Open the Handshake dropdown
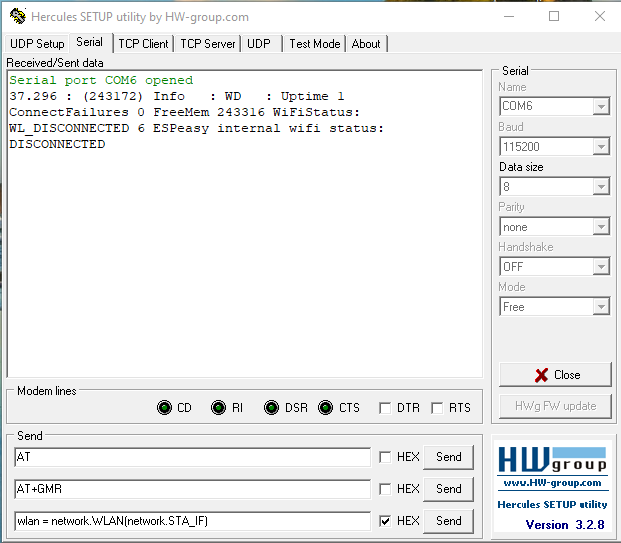Image resolution: width=621 pixels, height=543 pixels. pyautogui.click(x=601, y=267)
